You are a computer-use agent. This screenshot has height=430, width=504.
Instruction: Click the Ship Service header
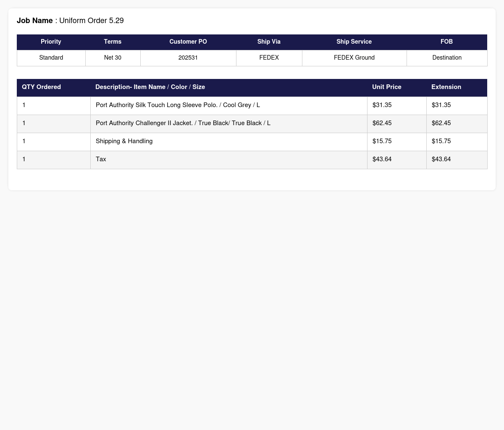point(354,42)
